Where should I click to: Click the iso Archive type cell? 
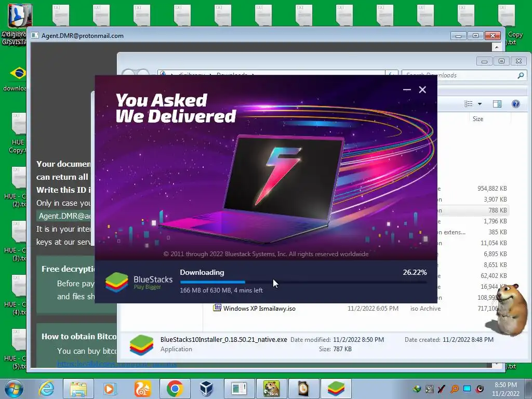point(425,309)
